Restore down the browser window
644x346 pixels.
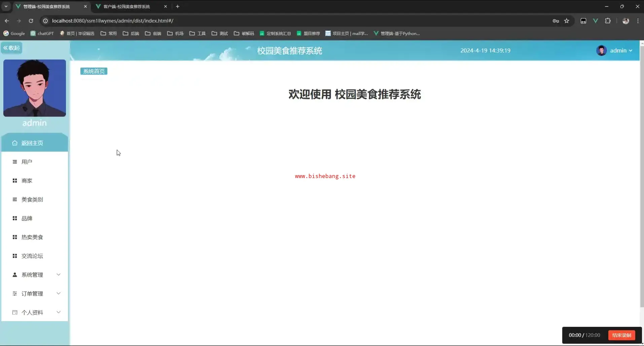[622, 6]
